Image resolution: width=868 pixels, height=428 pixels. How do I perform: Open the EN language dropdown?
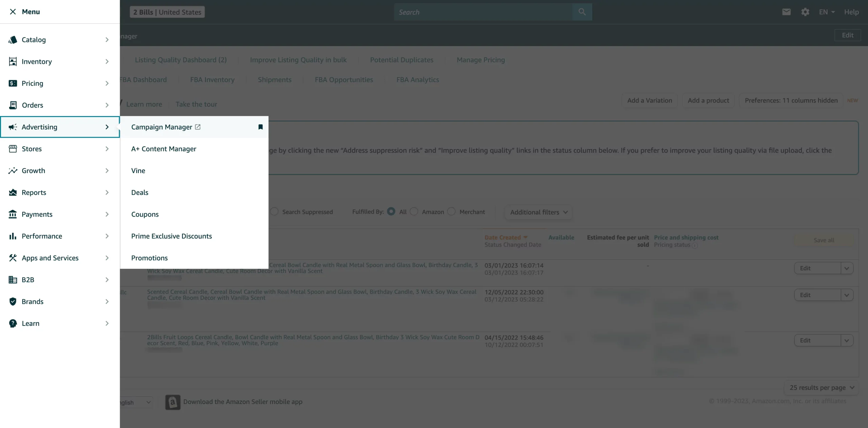pyautogui.click(x=826, y=12)
